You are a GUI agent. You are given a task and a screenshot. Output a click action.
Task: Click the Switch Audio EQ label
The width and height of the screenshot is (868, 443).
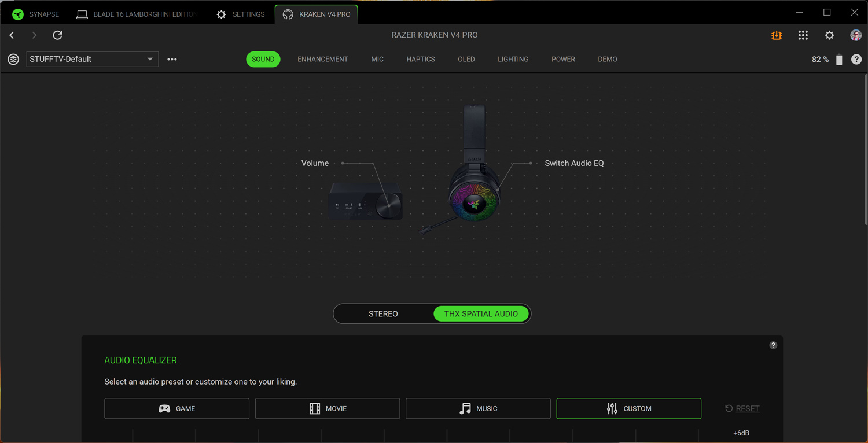tap(574, 163)
